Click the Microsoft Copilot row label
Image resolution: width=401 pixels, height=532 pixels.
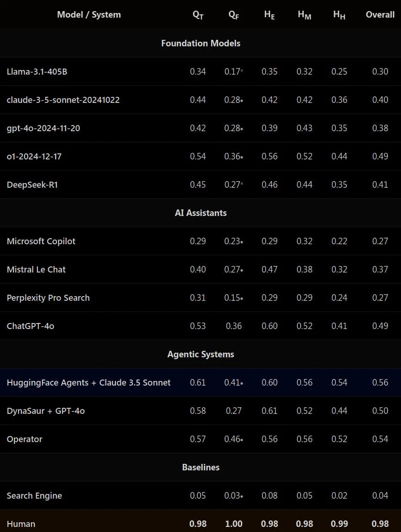(x=41, y=241)
